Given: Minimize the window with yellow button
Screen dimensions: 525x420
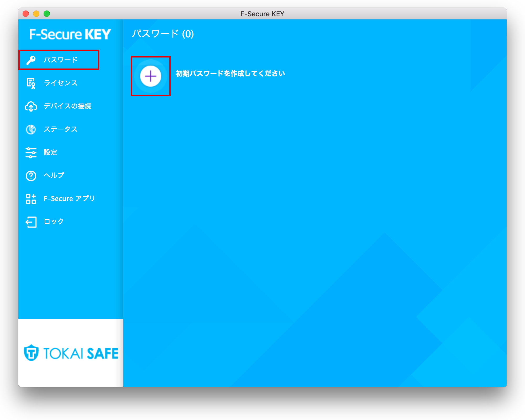Looking at the screenshot, I should tap(36, 14).
